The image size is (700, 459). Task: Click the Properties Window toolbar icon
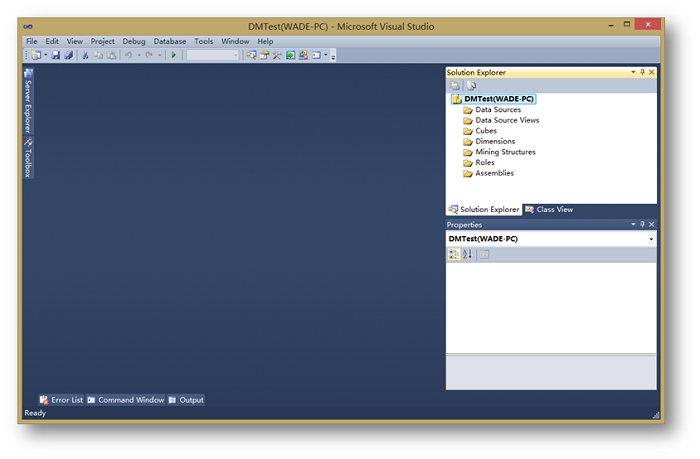[x=264, y=55]
